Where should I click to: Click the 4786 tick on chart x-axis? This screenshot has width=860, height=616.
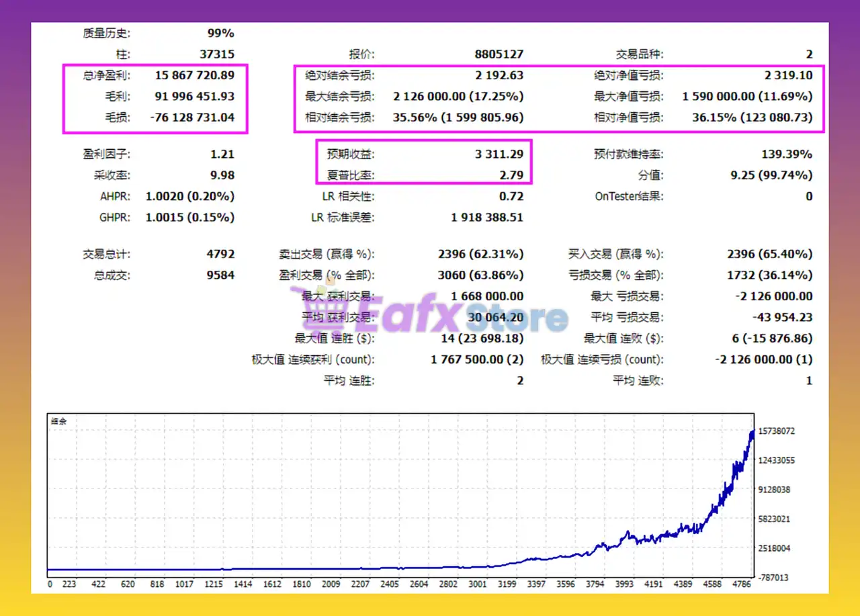pyautogui.click(x=741, y=584)
